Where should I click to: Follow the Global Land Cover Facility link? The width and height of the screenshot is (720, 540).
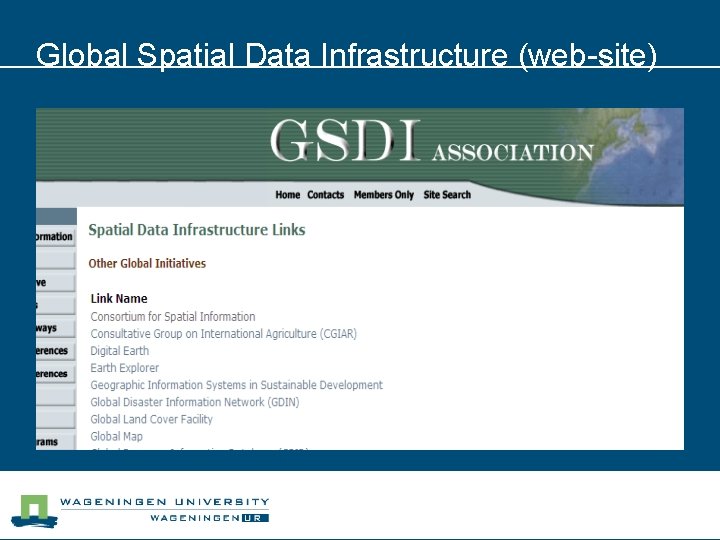pos(152,419)
